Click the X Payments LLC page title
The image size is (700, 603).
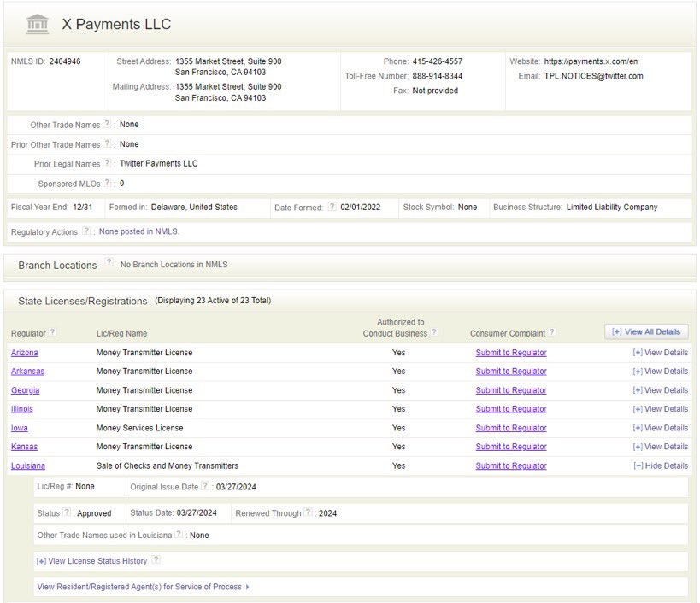click(x=116, y=24)
